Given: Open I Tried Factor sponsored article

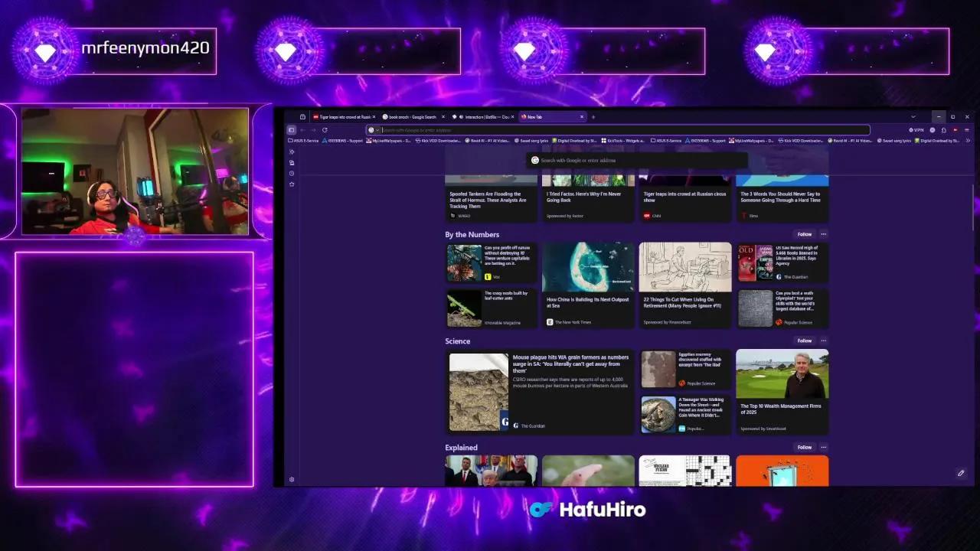Looking at the screenshot, I should click(588, 200).
